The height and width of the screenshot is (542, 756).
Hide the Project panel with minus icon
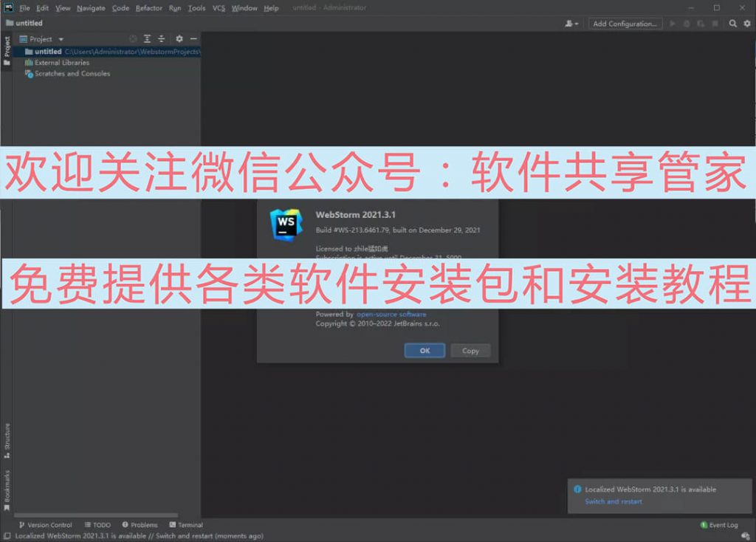pos(193,39)
